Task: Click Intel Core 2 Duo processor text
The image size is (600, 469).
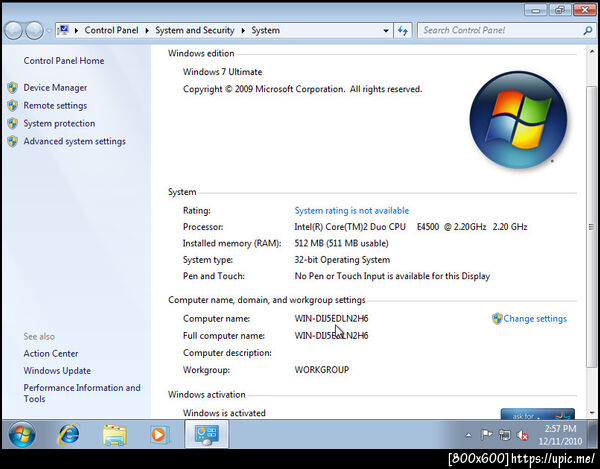Action: 411,227
